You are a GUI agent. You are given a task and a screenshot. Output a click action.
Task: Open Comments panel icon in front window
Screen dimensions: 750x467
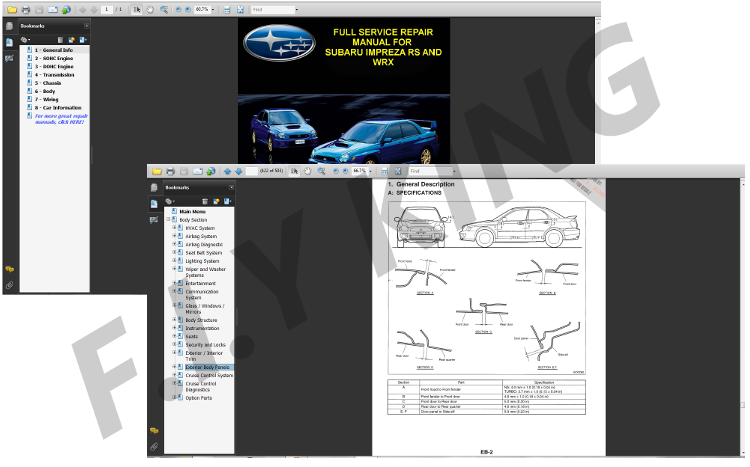(154, 431)
